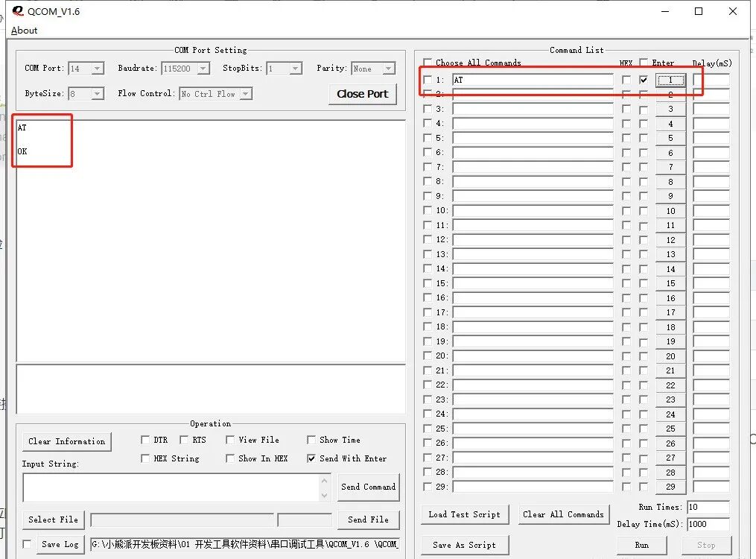Minimize the QCOM window

665,11
